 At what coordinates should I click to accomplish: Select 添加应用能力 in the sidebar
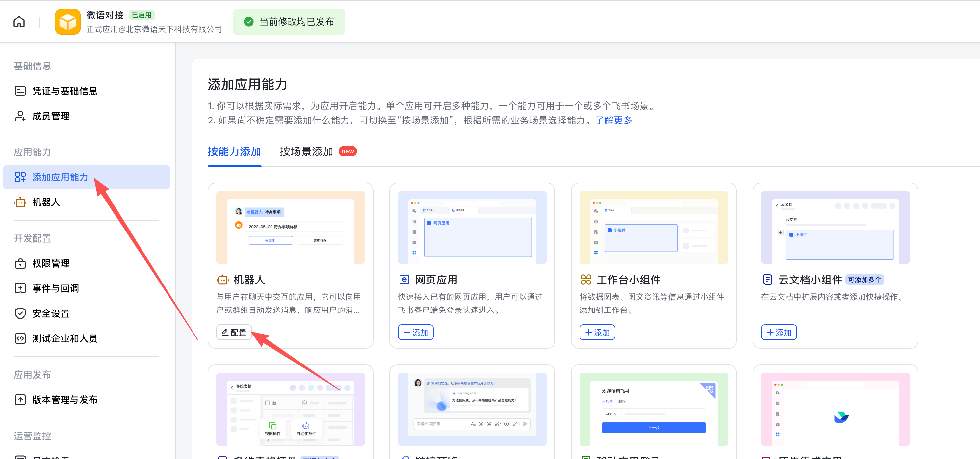point(60,177)
